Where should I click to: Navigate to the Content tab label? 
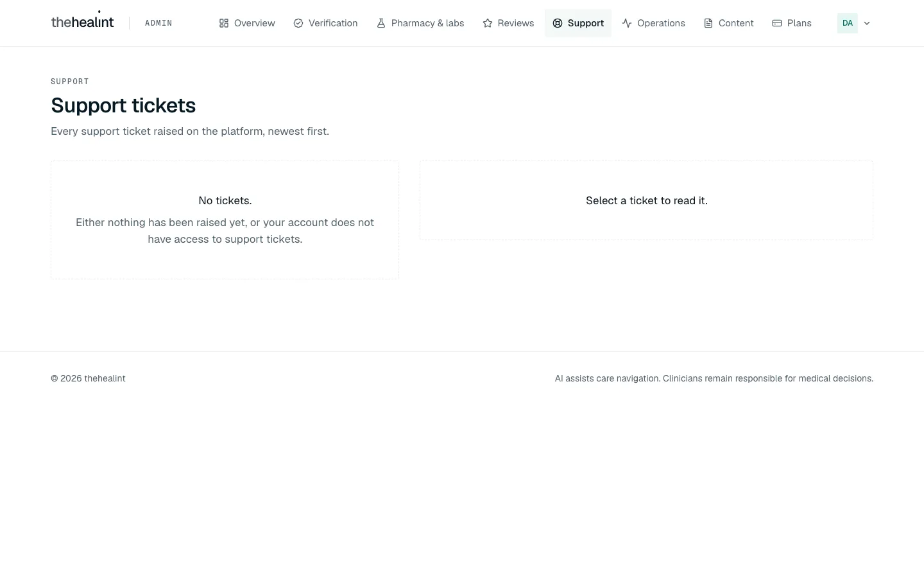pyautogui.click(x=736, y=23)
